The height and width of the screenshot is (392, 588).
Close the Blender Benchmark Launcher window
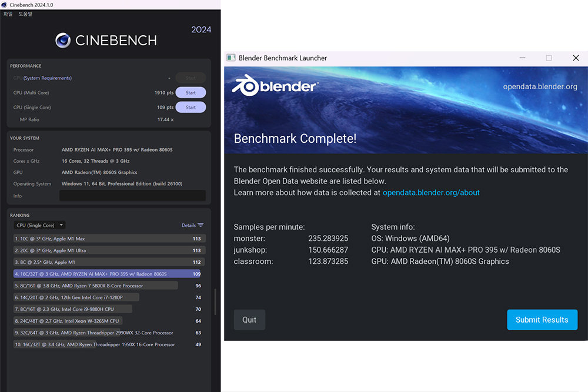(576, 58)
